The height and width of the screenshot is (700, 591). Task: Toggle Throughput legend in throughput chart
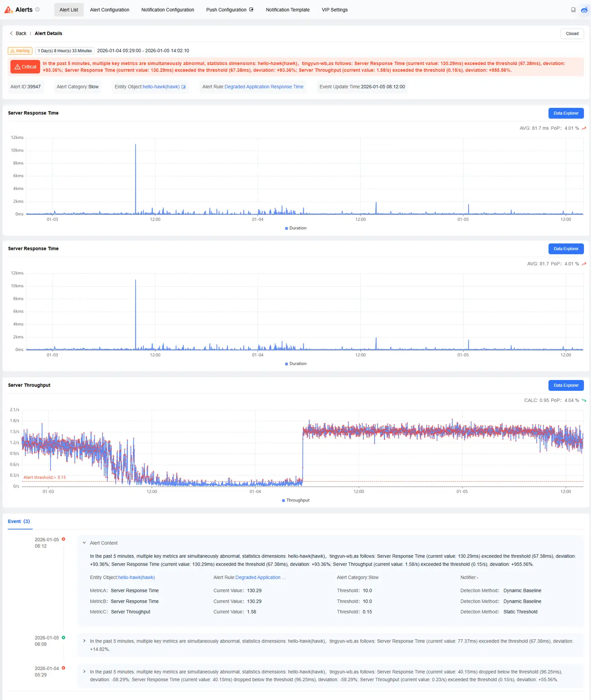(295, 500)
